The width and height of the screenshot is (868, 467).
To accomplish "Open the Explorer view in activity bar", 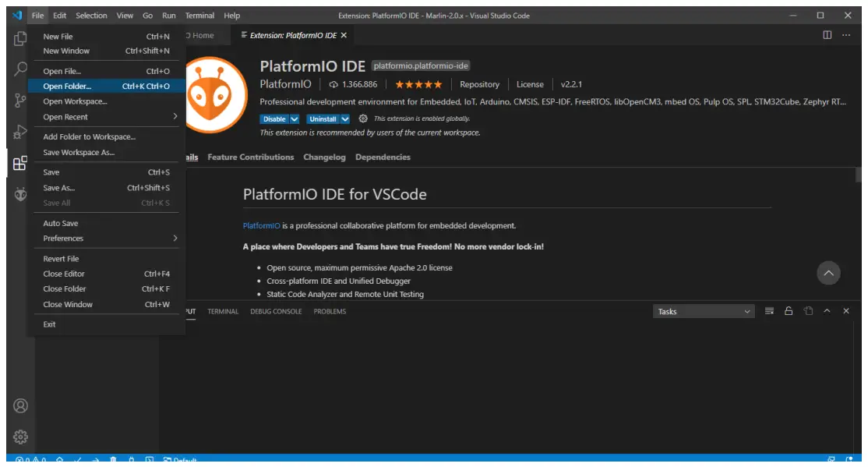I will point(20,38).
